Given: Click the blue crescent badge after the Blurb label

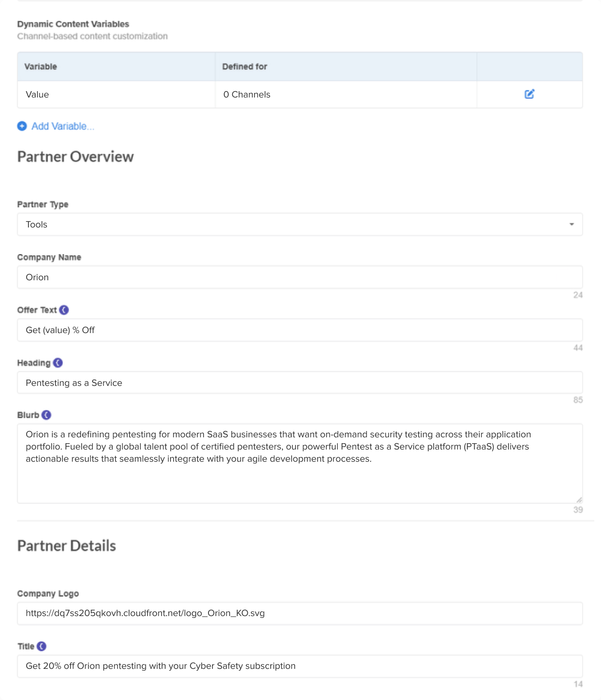Looking at the screenshot, I should pos(47,415).
